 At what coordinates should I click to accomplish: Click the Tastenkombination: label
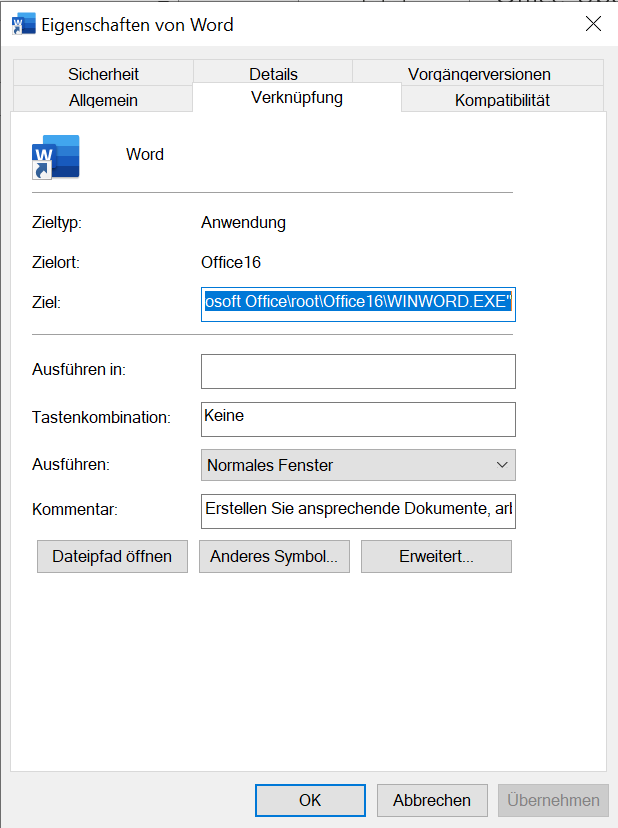101,417
